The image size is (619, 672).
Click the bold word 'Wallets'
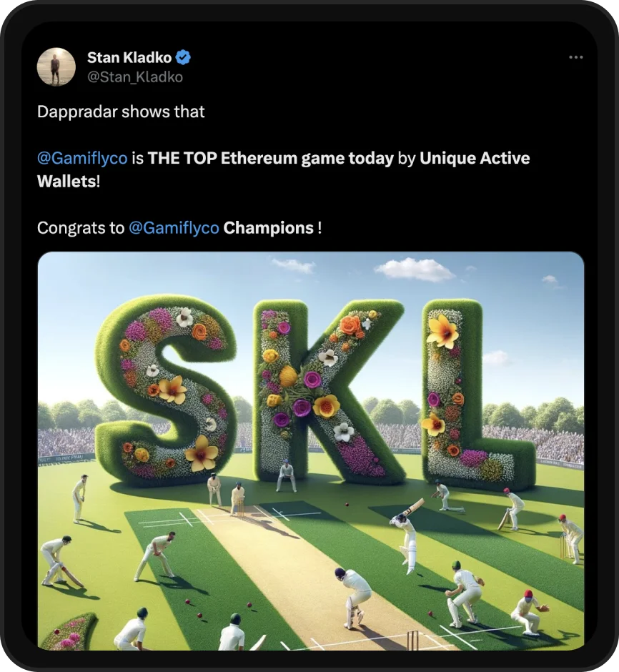[66, 182]
